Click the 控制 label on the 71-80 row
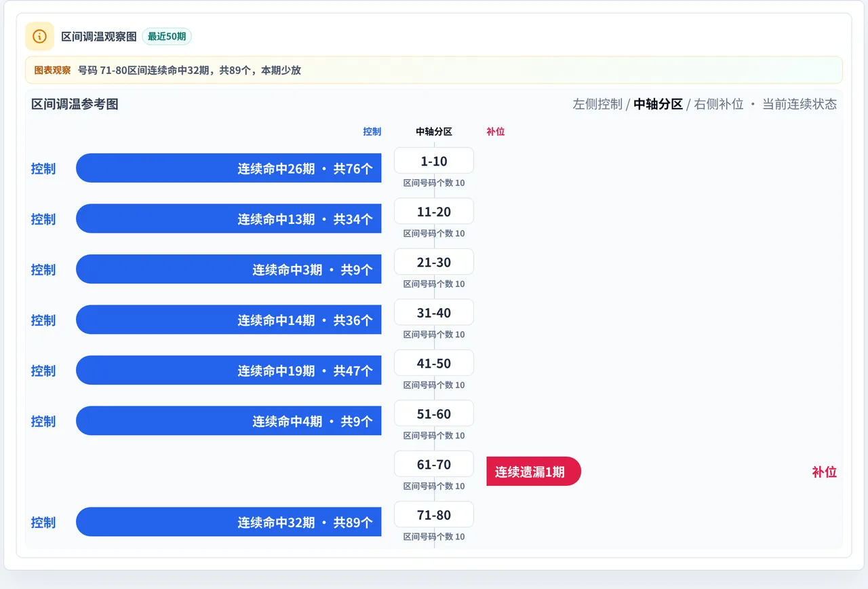The width and height of the screenshot is (868, 589). (x=43, y=522)
